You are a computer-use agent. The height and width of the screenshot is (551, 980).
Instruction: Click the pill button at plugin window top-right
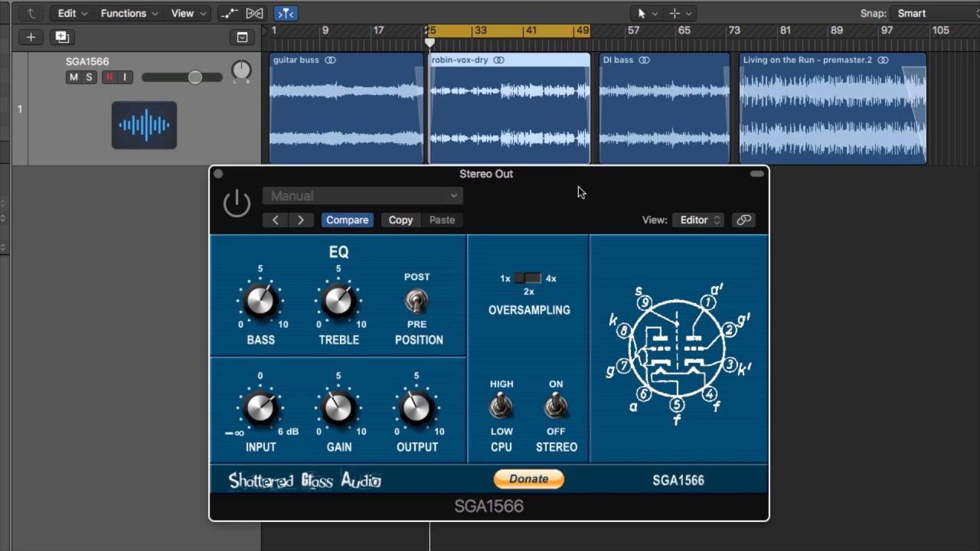(x=757, y=174)
